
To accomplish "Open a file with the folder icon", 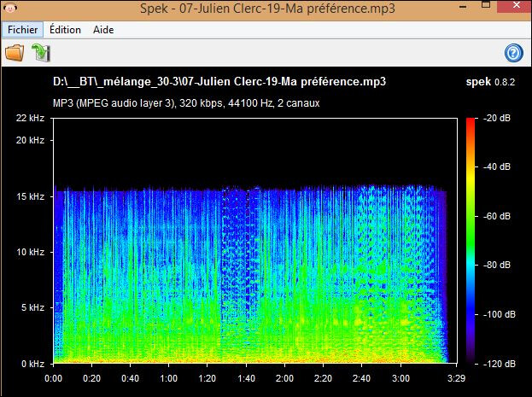I will pos(15,53).
